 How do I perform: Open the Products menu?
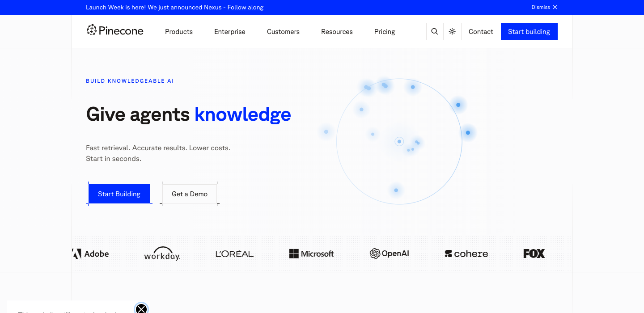tap(179, 32)
